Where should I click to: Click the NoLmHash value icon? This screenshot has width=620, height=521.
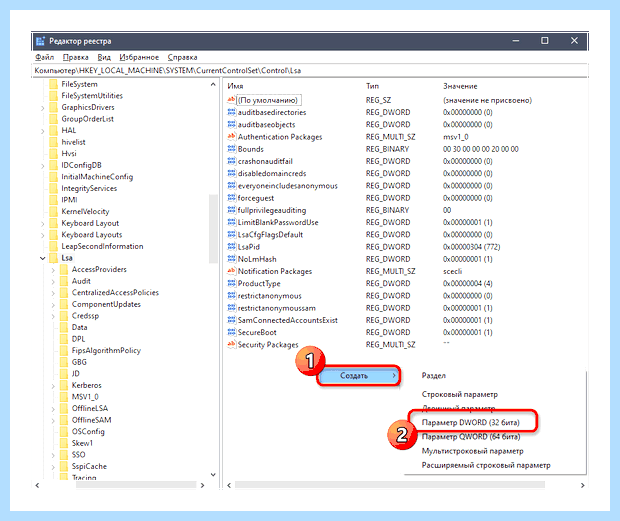pos(231,259)
